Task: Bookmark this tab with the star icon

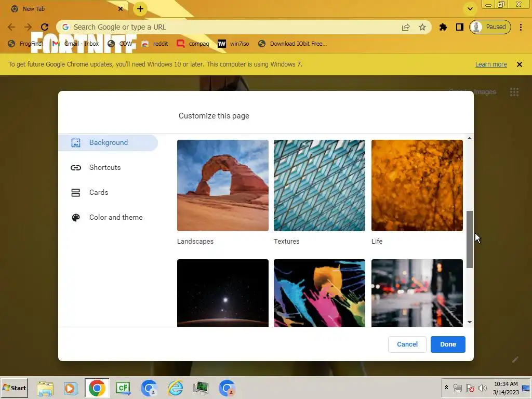Action: [x=422, y=27]
